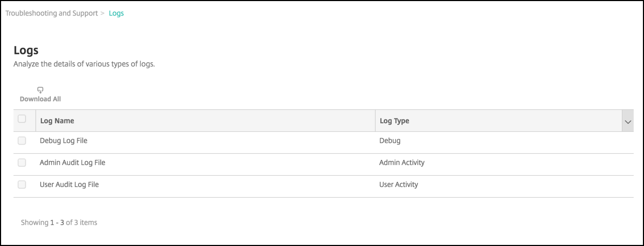Viewport: 644px width, 246px height.
Task: Click the Download All text label
Action: 40,99
